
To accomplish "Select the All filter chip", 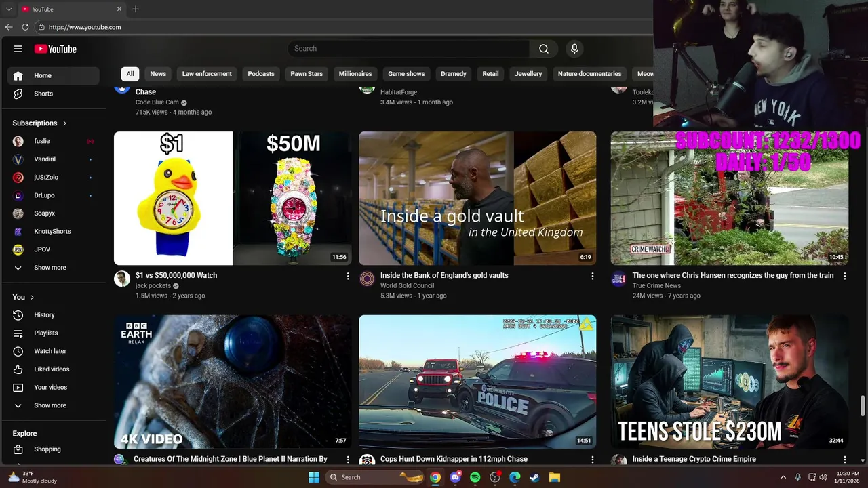I will 130,74.
